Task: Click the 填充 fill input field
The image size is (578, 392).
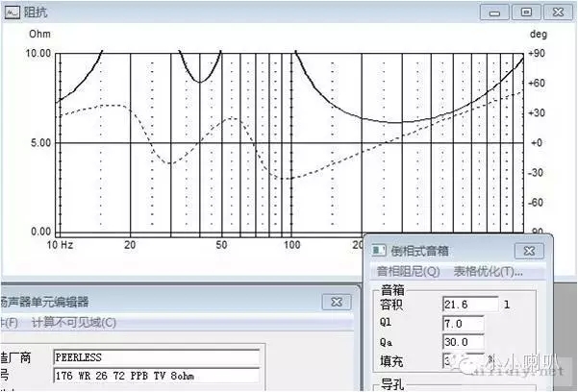Action: point(452,360)
